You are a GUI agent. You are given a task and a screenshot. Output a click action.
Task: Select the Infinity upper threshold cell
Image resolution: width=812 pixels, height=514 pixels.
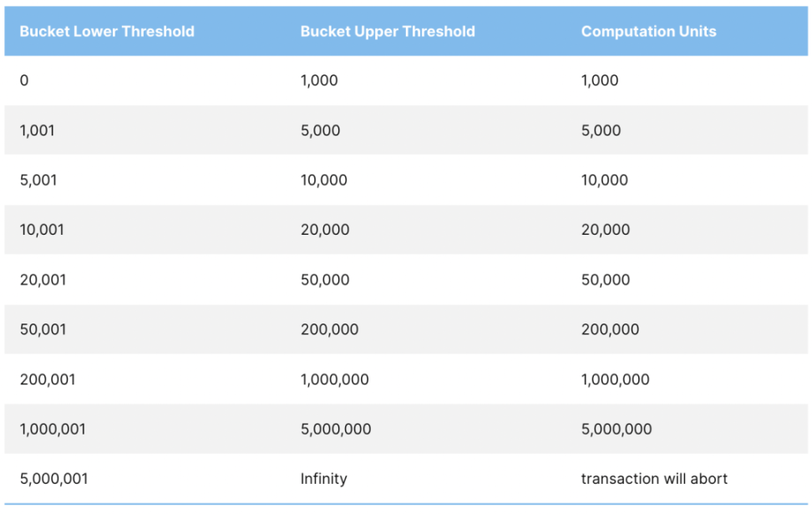pos(324,479)
